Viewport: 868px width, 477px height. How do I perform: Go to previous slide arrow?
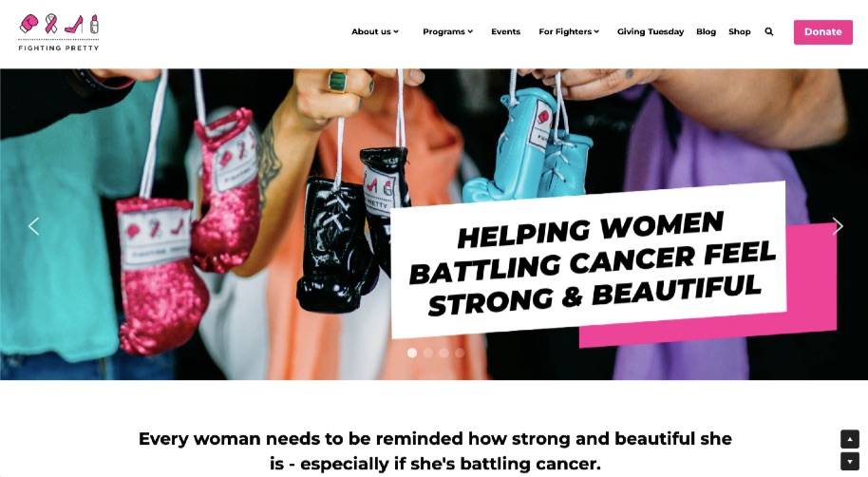pyautogui.click(x=34, y=226)
